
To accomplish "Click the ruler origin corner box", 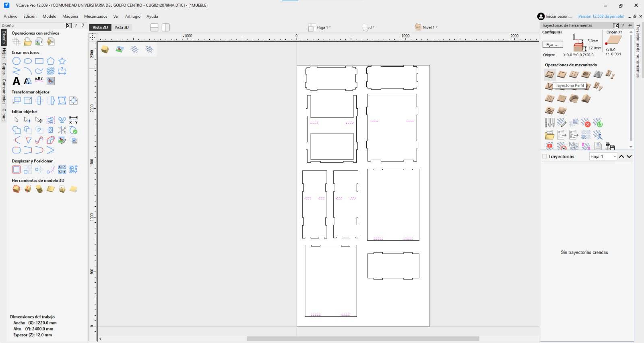I will (x=93, y=37).
